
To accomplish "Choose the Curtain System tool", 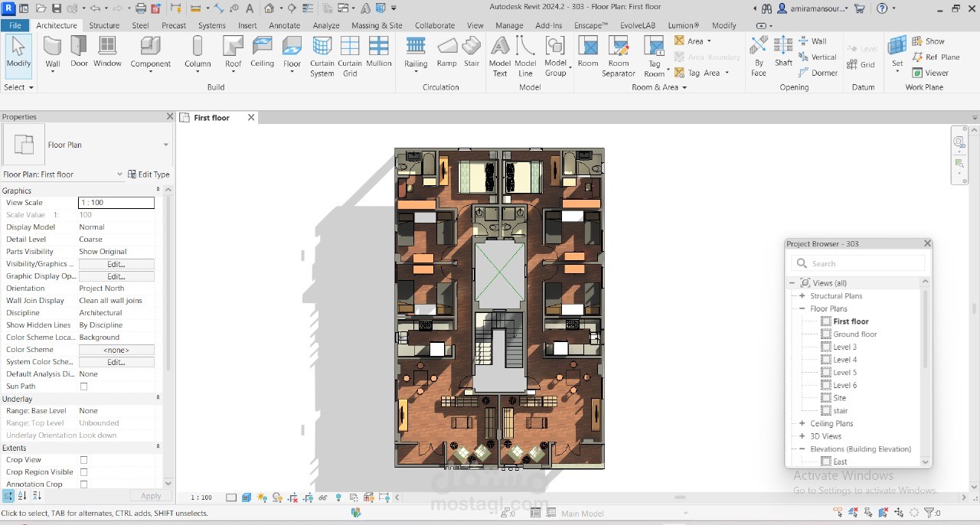I will pos(322,57).
